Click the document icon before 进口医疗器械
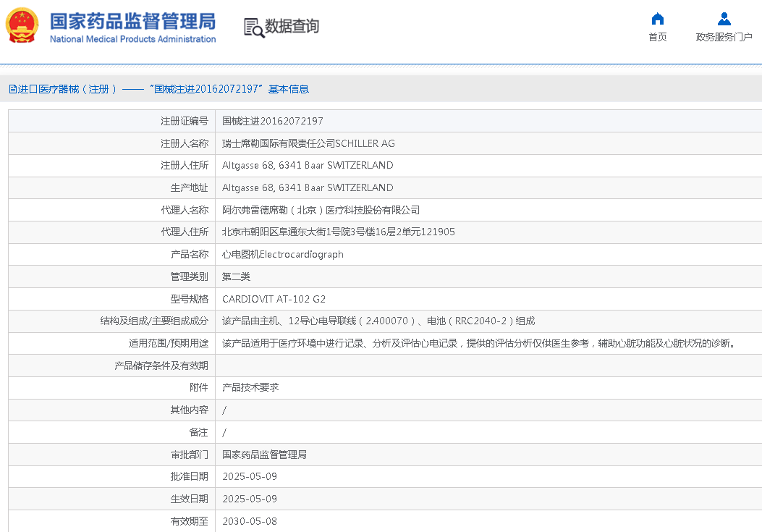The image size is (762, 532). 12,89
